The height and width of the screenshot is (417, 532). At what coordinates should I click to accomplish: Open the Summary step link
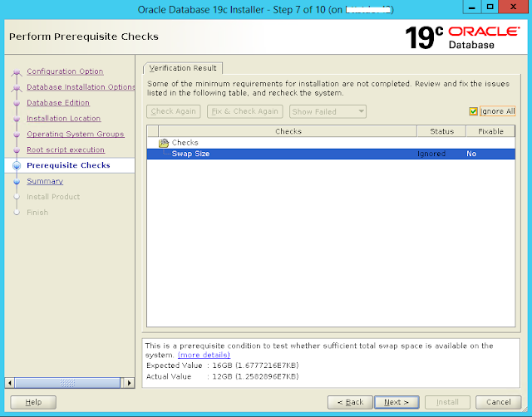pyautogui.click(x=45, y=181)
